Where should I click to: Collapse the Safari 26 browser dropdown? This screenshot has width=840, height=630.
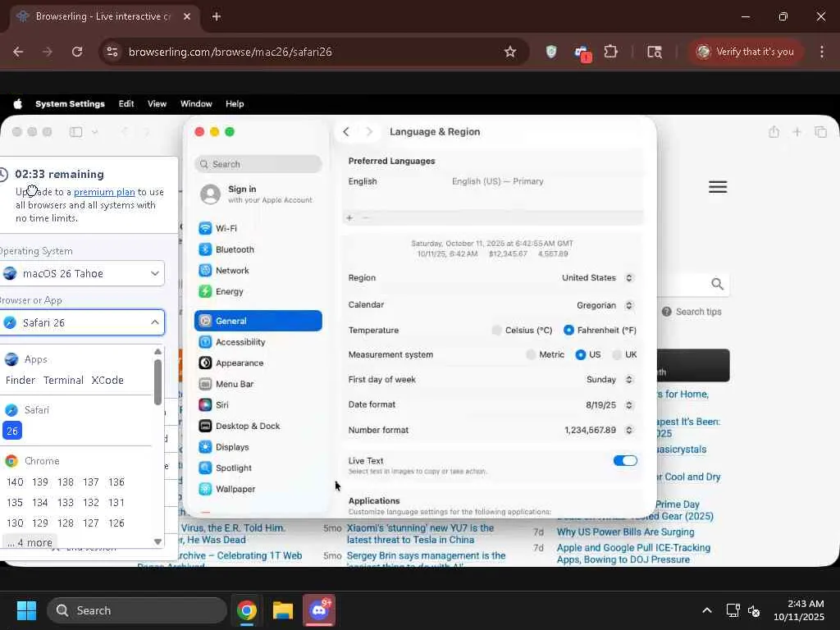tap(81, 322)
